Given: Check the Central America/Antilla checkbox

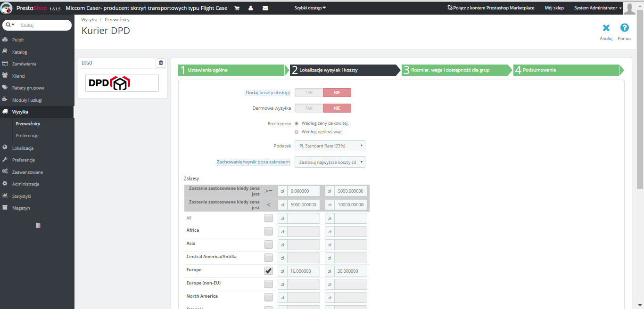Looking at the screenshot, I should (268, 258).
